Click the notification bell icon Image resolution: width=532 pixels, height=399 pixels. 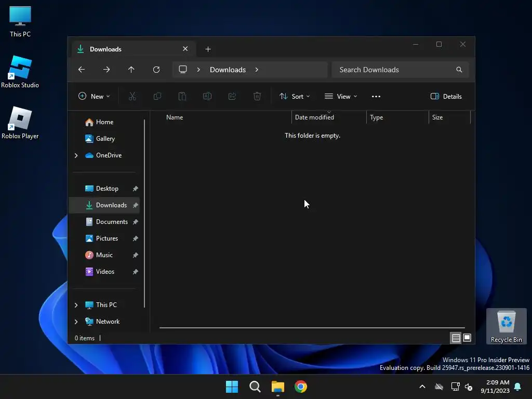(x=518, y=387)
